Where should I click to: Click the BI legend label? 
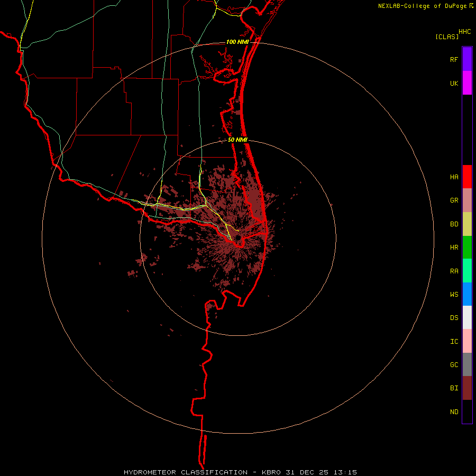point(454,388)
